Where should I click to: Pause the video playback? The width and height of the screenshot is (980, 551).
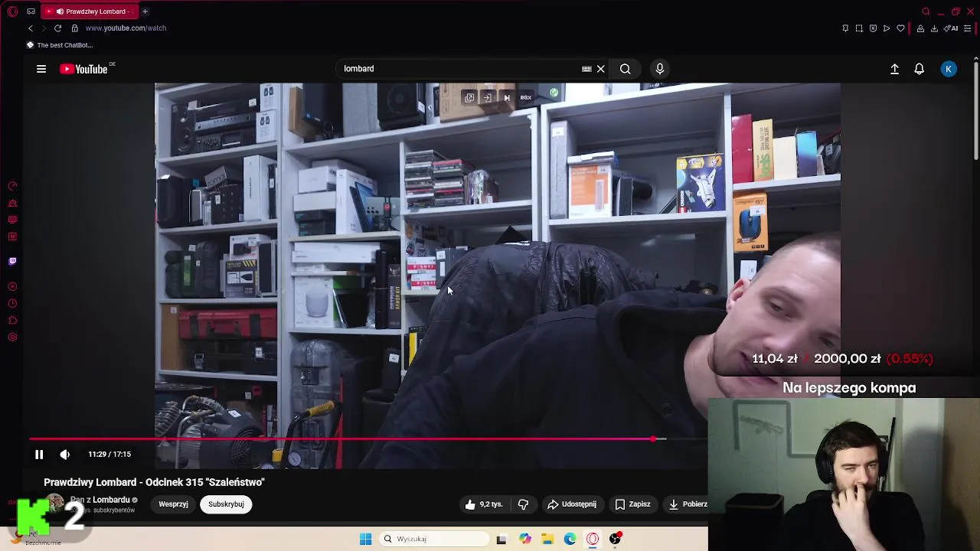(x=39, y=455)
